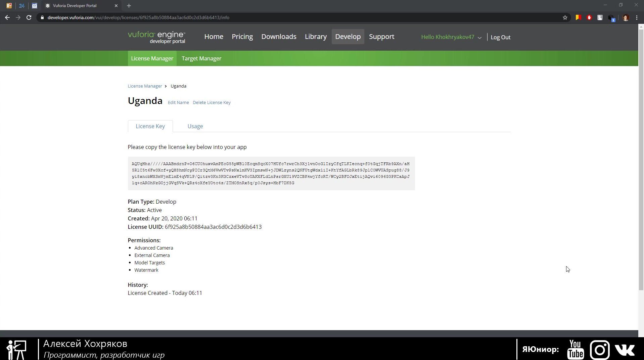Select the License Manager tab
Viewport: 644px width, 360px height.
(x=152, y=58)
